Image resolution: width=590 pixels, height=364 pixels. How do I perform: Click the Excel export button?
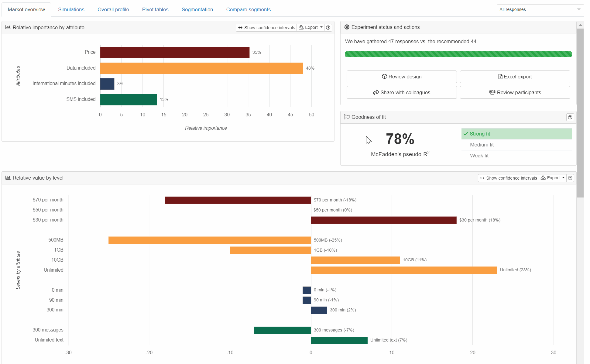515,77
